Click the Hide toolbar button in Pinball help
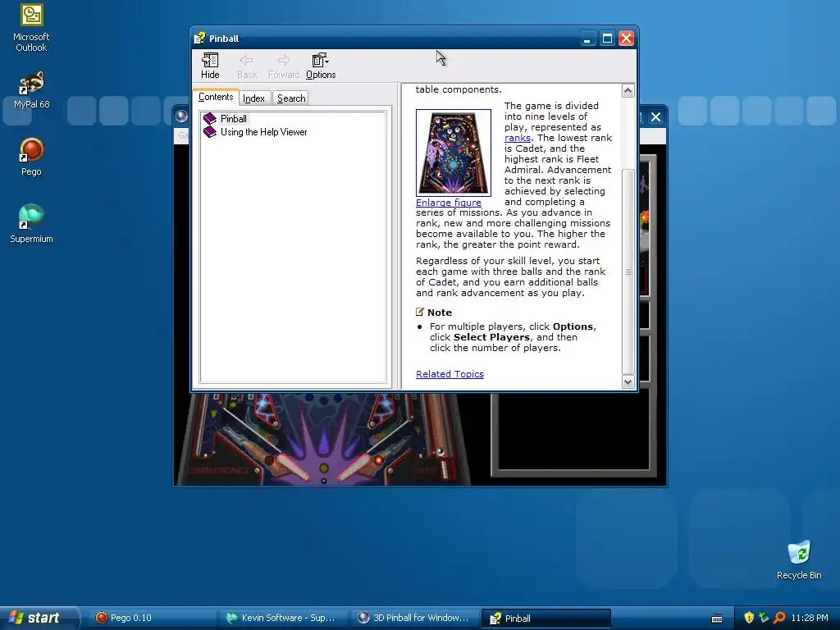 [x=210, y=66]
